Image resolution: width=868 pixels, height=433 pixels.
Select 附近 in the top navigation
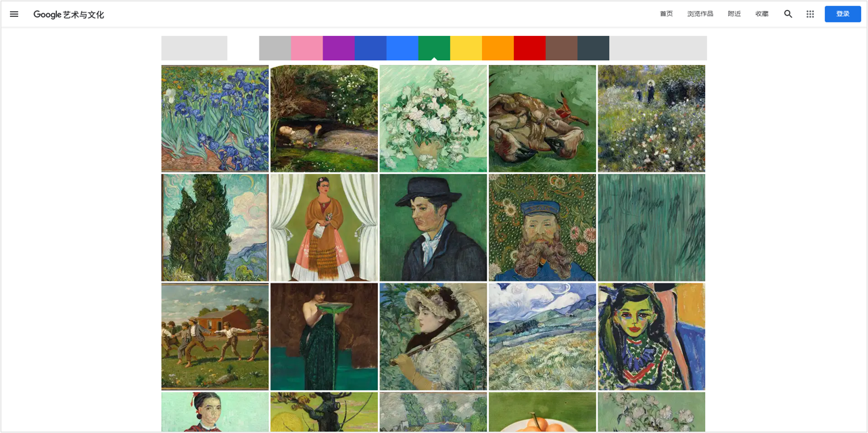tap(734, 14)
